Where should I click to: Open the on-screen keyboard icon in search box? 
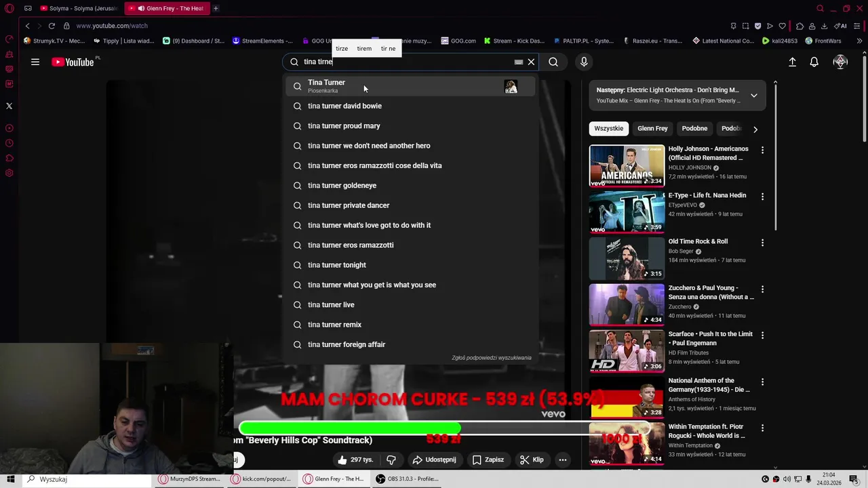[x=519, y=62]
